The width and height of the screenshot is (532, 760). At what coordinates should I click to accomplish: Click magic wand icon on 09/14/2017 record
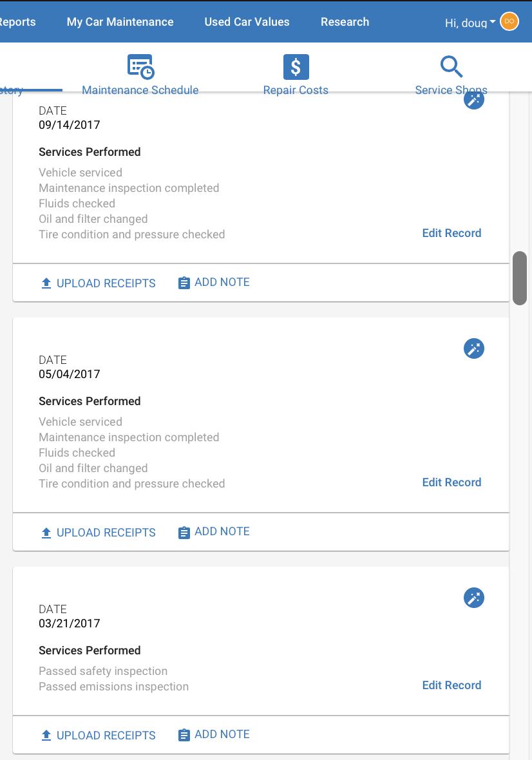pos(474,100)
